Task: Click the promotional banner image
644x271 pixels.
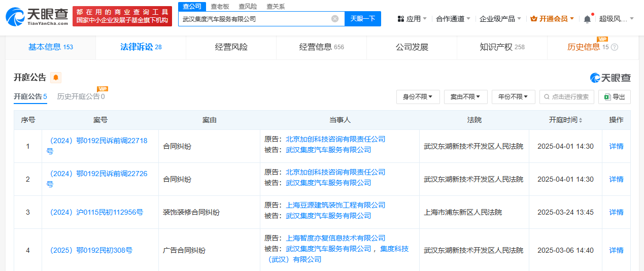Action: click(x=121, y=16)
